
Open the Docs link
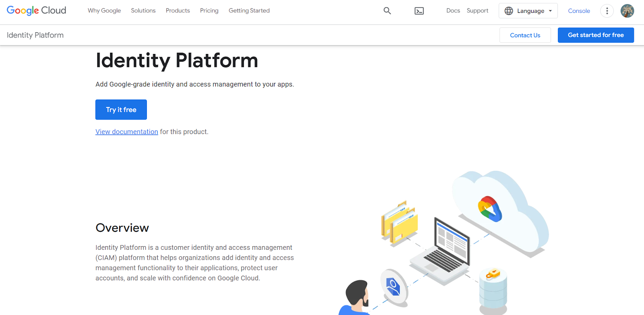453,10
